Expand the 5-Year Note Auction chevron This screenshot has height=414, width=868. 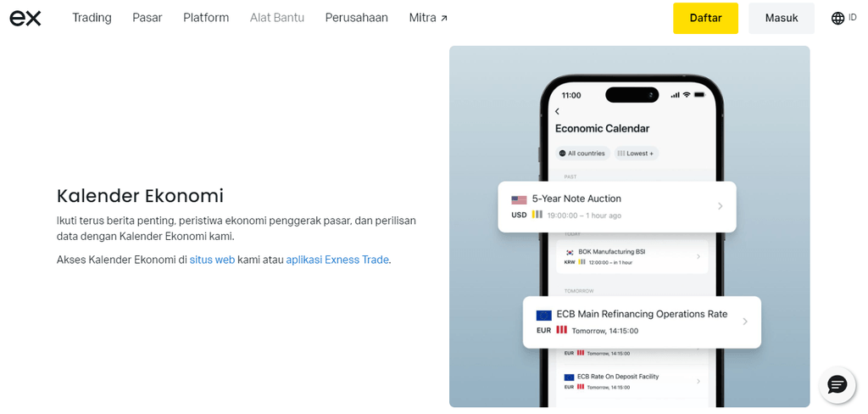[720, 206]
